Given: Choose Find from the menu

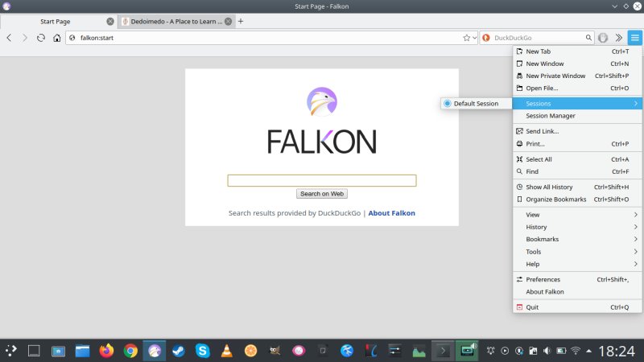Looking at the screenshot, I should point(577,171).
